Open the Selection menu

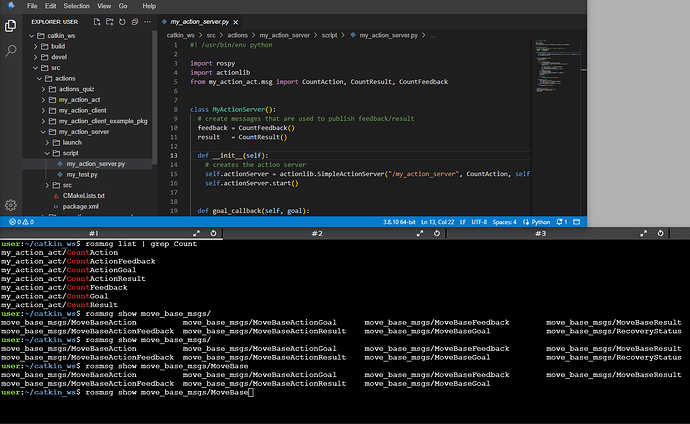[77, 6]
